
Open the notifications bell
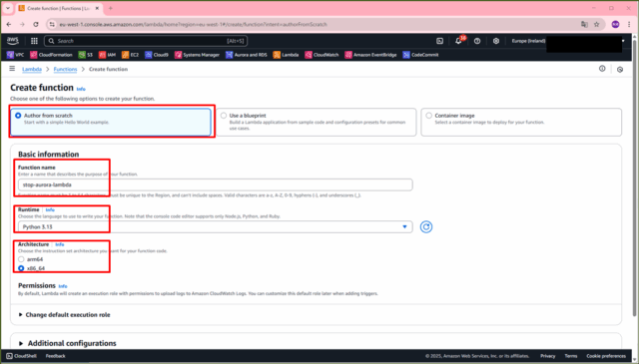tap(458, 41)
